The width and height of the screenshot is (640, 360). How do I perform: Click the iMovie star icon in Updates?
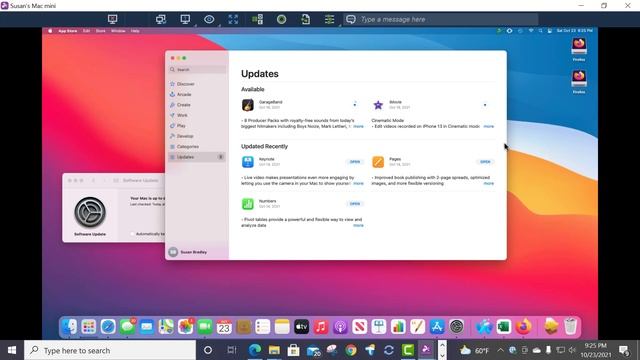[x=378, y=105]
